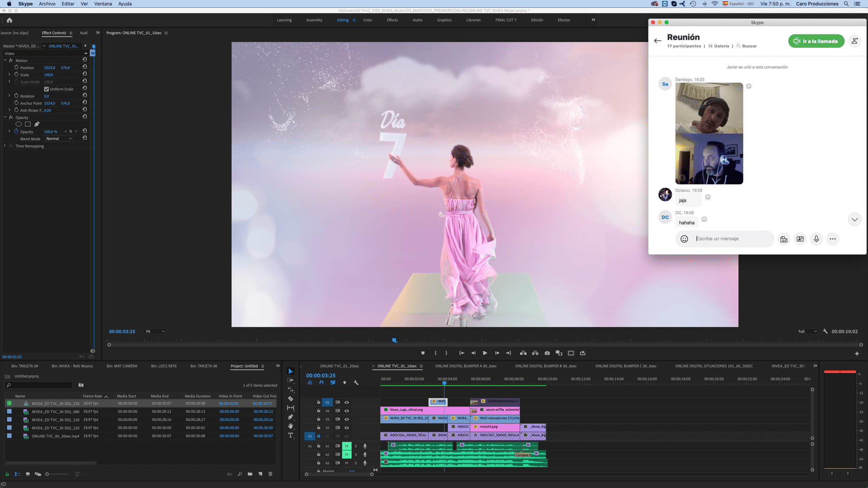Switch to the Color workspace tab

click(x=367, y=20)
